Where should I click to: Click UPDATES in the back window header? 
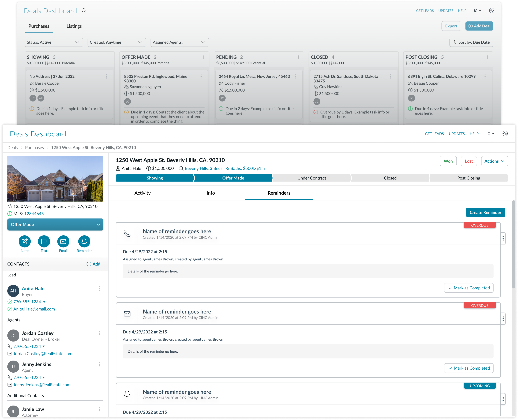tap(446, 11)
